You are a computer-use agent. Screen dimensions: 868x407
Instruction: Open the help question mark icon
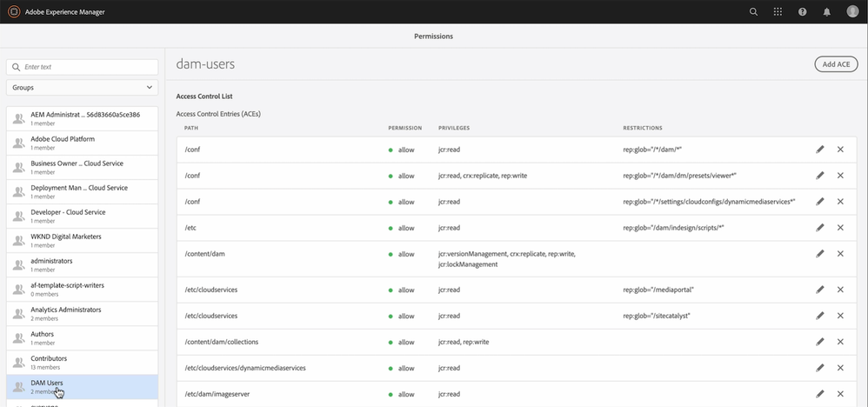click(803, 12)
